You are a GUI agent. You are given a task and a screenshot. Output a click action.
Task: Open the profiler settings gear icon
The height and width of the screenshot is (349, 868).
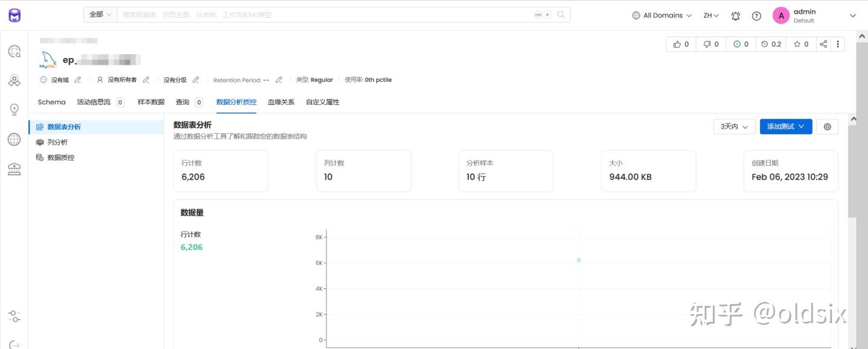[x=827, y=127]
